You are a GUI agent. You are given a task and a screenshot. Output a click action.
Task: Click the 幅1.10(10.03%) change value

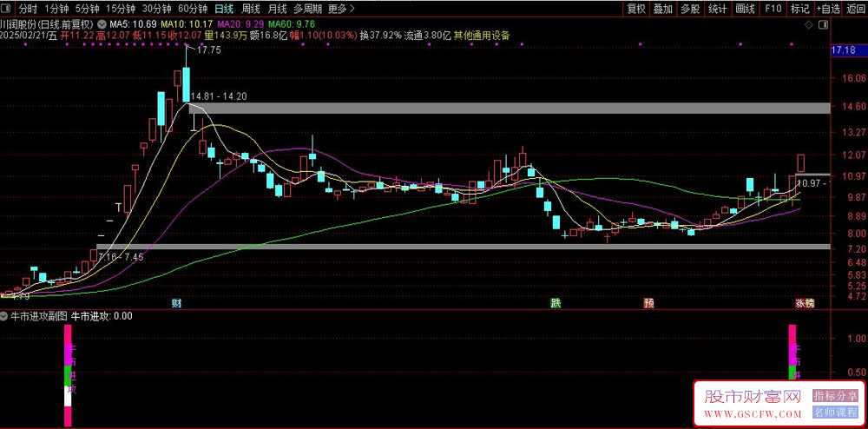(x=323, y=36)
